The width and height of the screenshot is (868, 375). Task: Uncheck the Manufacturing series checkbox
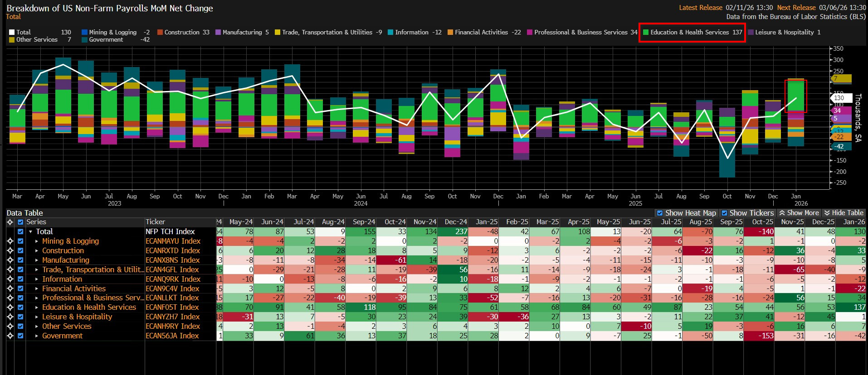coord(20,260)
